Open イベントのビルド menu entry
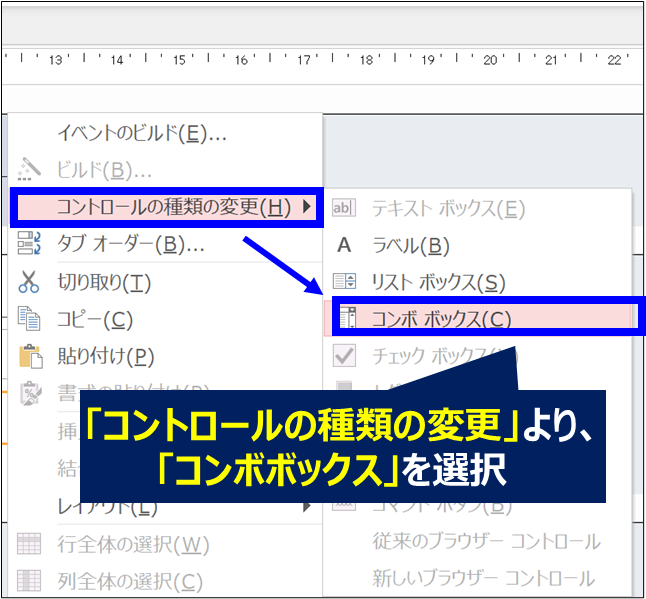646x599 pixels. coord(142,133)
